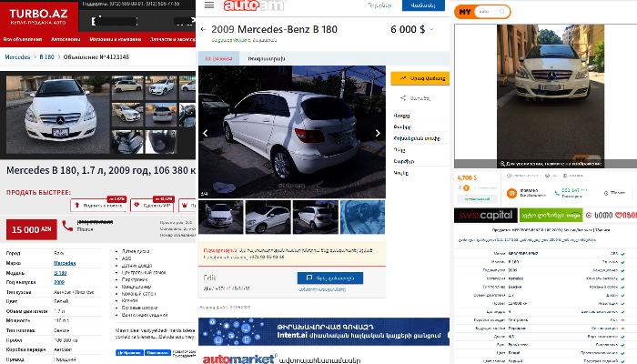The width and height of the screenshot is (637, 364).
Task: Click the Mercedes B 180, 1.7 л listing title
Action: 101,170
